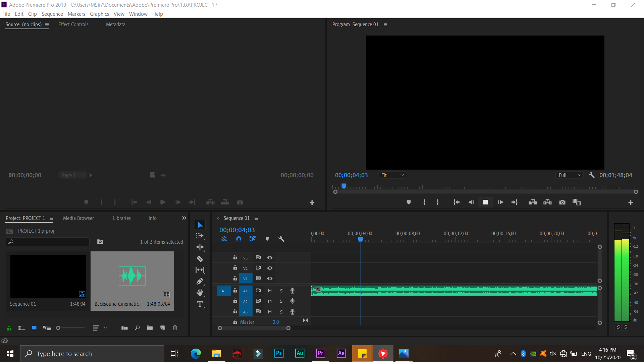Click Export Frame camera in Program monitor
The image size is (644, 362).
click(x=562, y=202)
